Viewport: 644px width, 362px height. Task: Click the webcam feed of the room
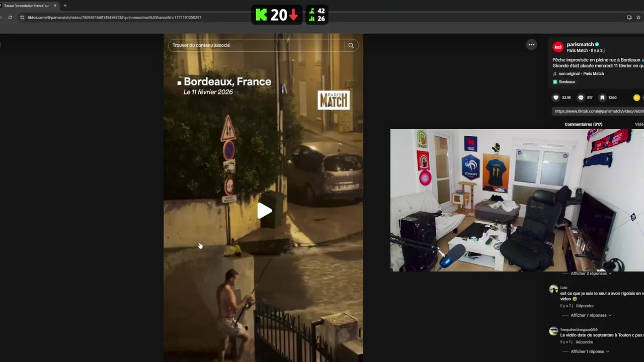click(517, 200)
